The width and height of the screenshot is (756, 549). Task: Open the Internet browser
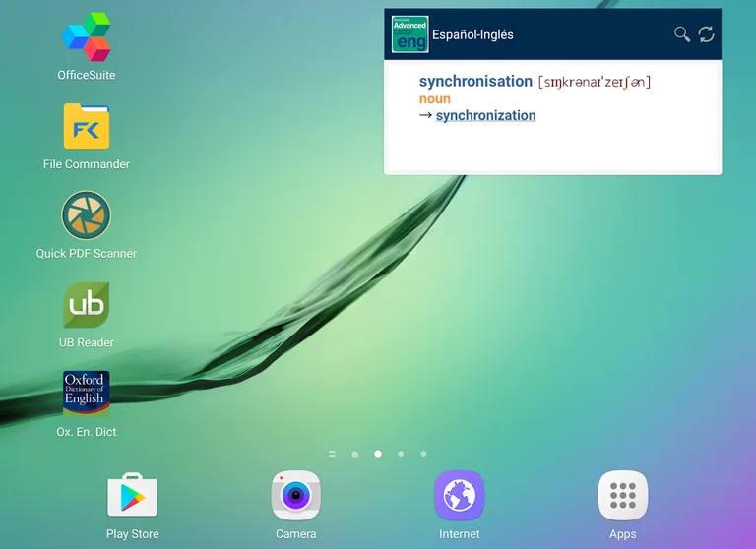pyautogui.click(x=460, y=496)
